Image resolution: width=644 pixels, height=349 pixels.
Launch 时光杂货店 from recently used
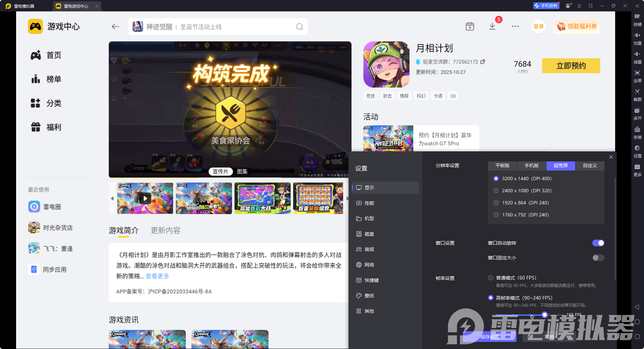[50, 228]
